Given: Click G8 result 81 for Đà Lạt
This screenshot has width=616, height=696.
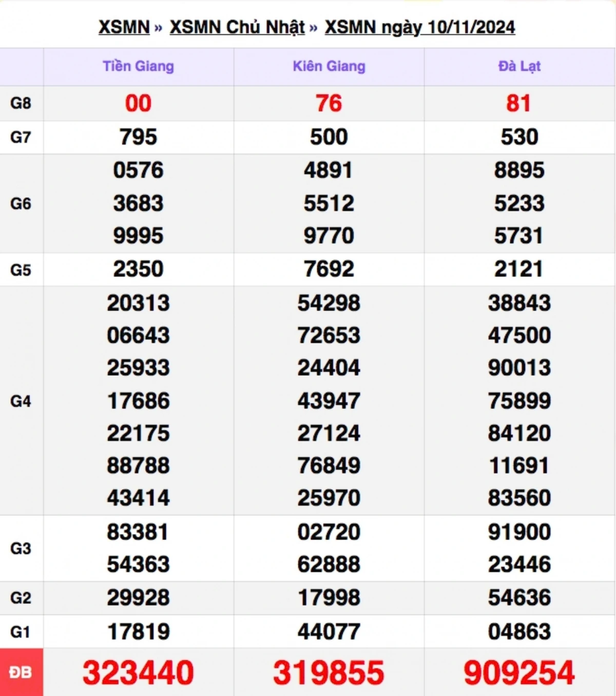Looking at the screenshot, I should pyautogui.click(x=519, y=103).
